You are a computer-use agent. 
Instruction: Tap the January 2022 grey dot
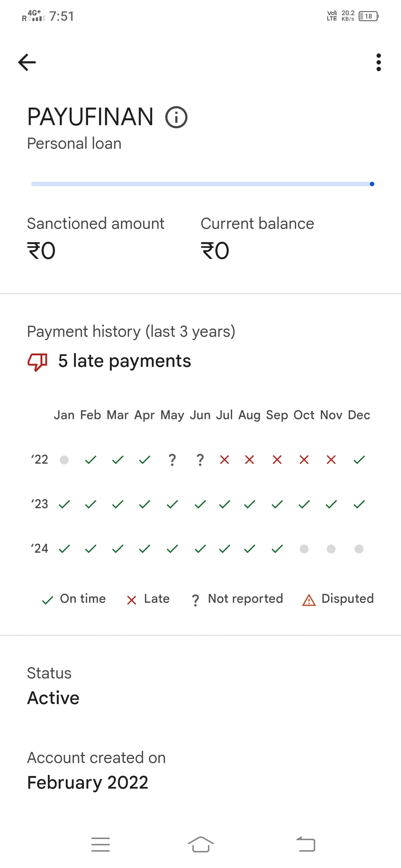coord(64,460)
